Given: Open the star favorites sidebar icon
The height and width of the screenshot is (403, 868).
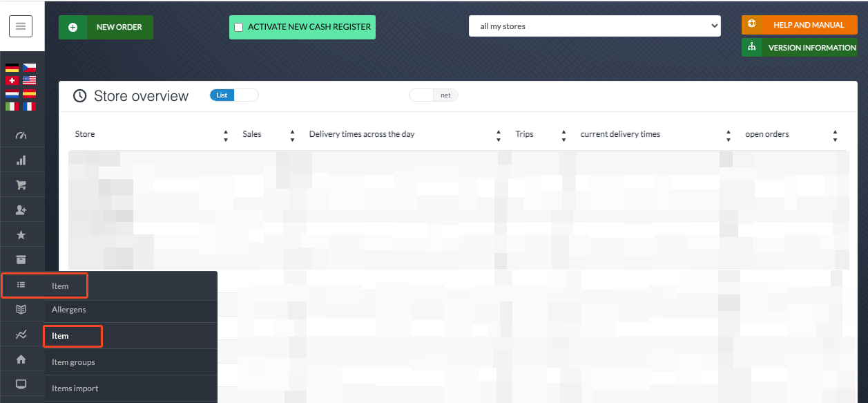Looking at the screenshot, I should pyautogui.click(x=21, y=235).
